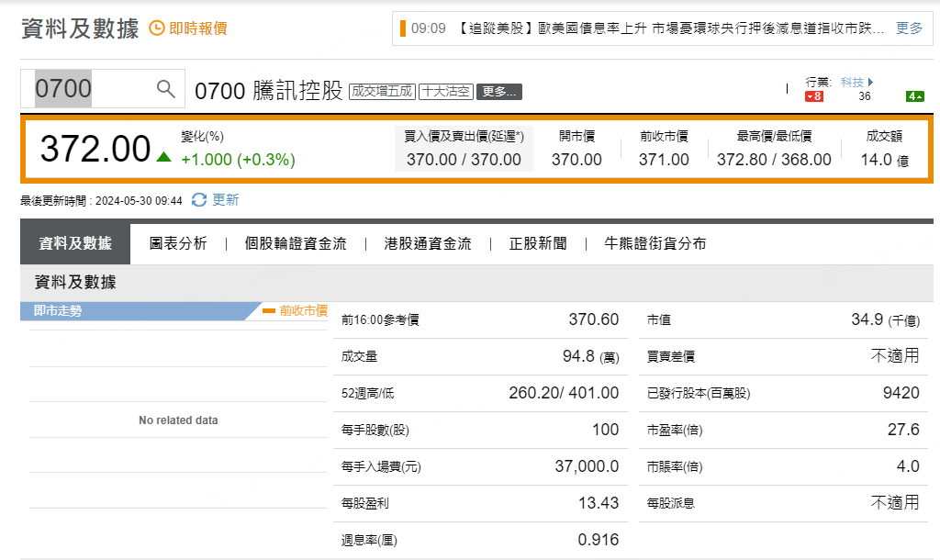Viewport: 940px width, 560px height.
Task: Click the current price 372.00
Action: pyautogui.click(x=95, y=149)
